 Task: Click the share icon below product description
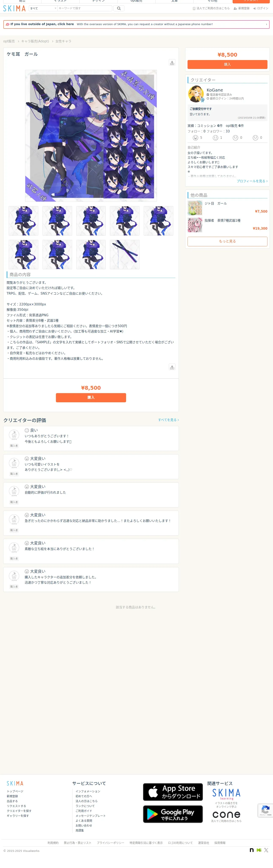click(x=172, y=367)
